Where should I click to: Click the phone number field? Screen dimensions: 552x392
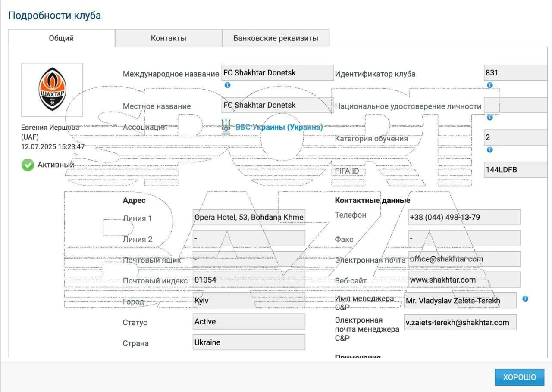(x=464, y=218)
